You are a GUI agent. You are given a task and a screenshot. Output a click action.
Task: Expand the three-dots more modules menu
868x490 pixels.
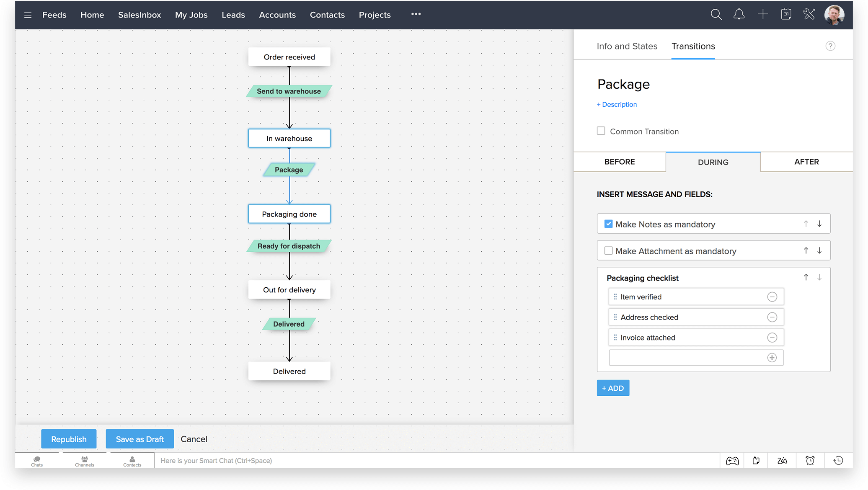(416, 14)
